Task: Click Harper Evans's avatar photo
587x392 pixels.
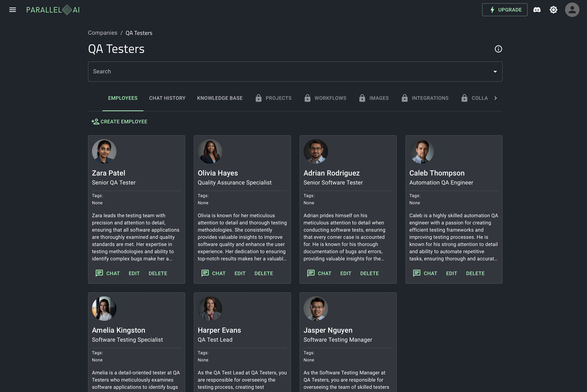Action: 210,309
